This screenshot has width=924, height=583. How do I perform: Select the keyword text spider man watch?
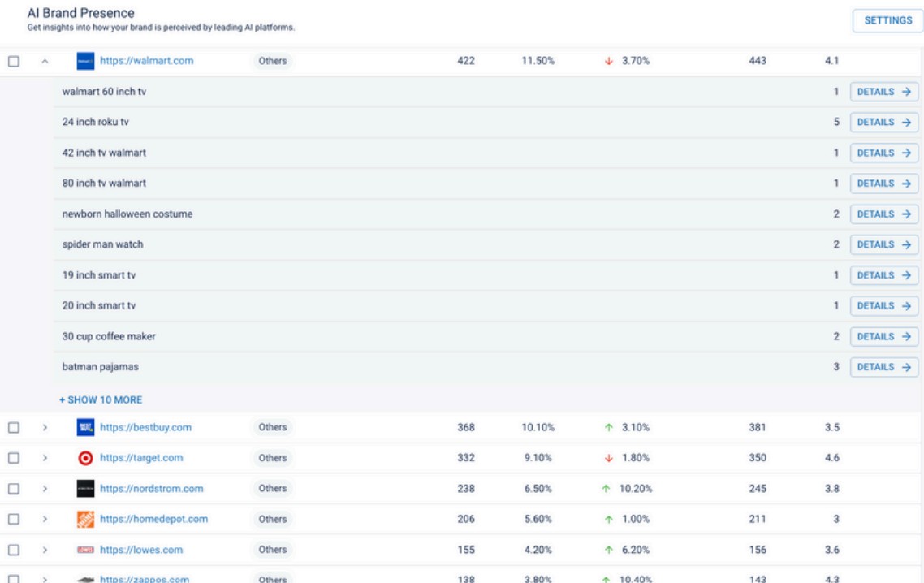point(102,244)
